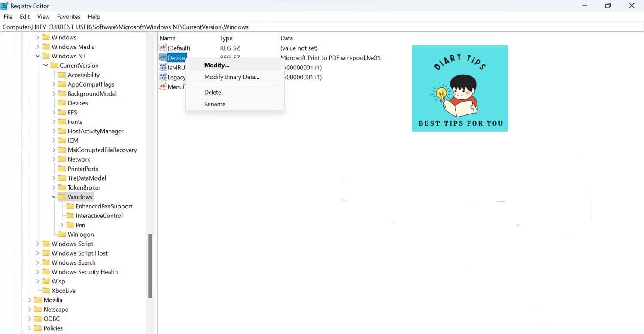Click the IsMRU binary value icon
Image resolution: width=644 pixels, height=334 pixels.
163,67
